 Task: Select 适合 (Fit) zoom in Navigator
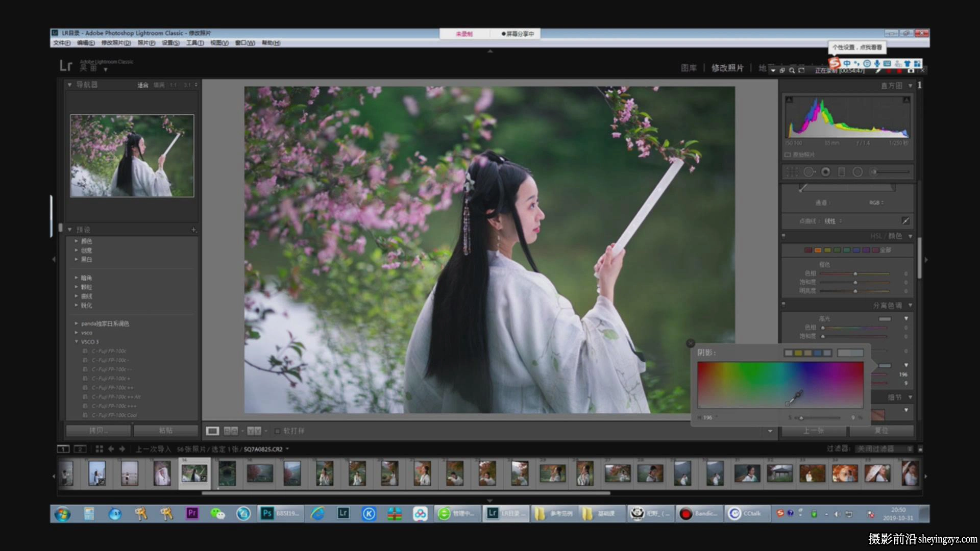(x=143, y=85)
